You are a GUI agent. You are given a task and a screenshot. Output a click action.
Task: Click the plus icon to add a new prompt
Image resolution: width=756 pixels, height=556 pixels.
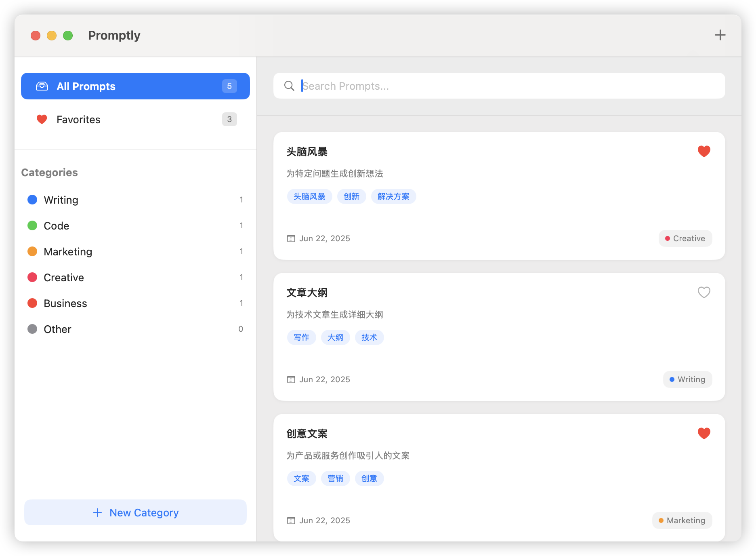(x=720, y=35)
